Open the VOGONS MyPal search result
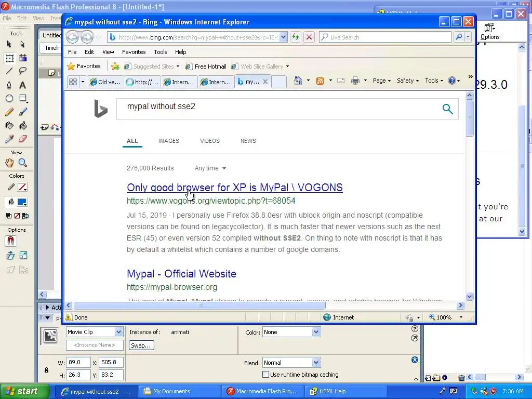The image size is (532, 399). pos(234,188)
